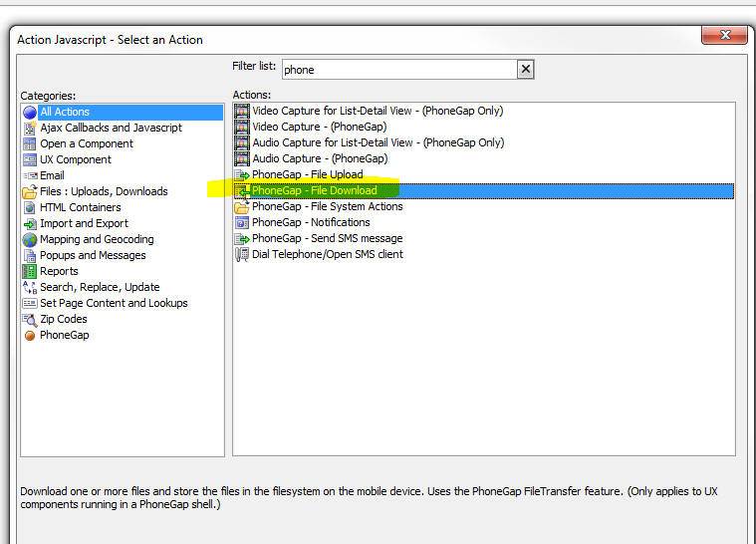Viewport: 756px width, 544px height.
Task: Click the Audio Capture for List-Detail View icon
Action: pyautogui.click(x=242, y=142)
